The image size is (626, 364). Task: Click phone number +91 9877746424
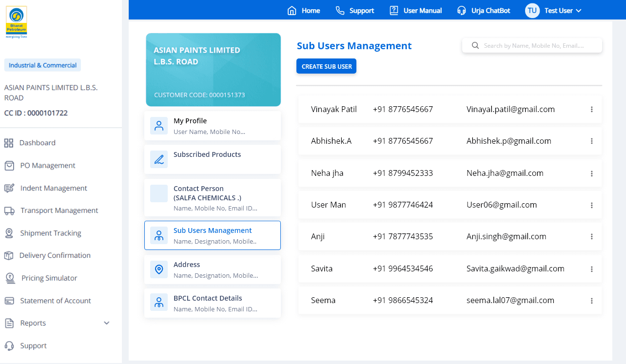point(403,205)
